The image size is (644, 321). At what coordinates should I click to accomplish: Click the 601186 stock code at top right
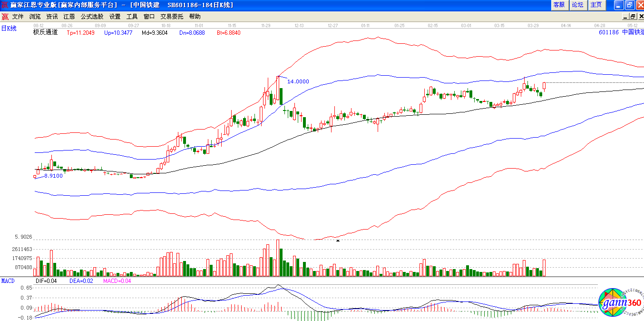[x=609, y=32]
